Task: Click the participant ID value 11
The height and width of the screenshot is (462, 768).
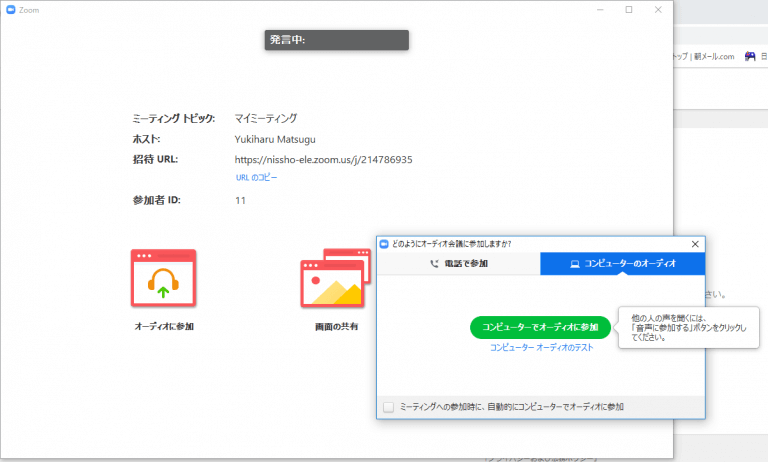Action: click(x=240, y=200)
